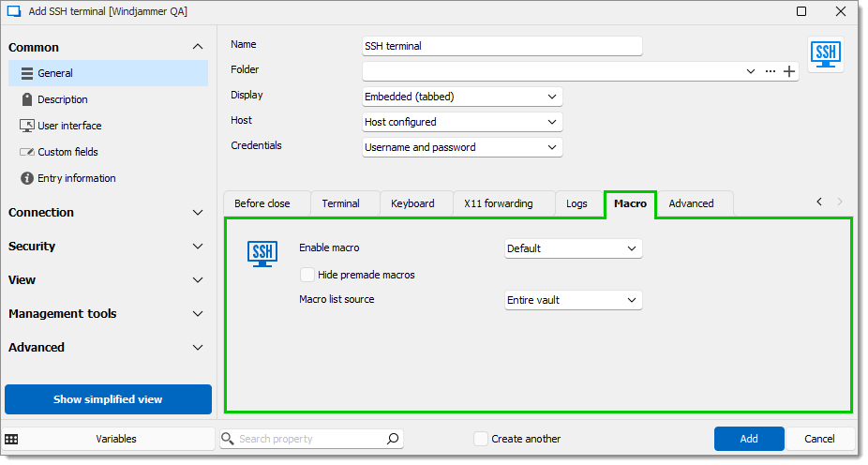Maximize the Add SSH terminal window
The width and height of the screenshot is (868, 465).
click(x=801, y=11)
